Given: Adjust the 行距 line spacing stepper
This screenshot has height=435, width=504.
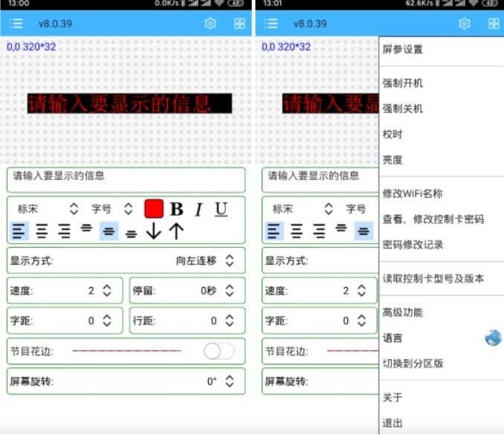Looking at the screenshot, I should 230,321.
